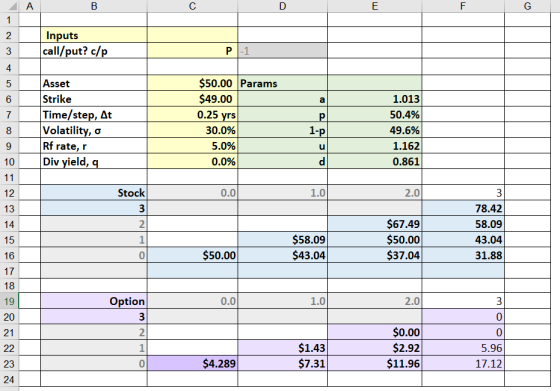Select stock tree cell 31.88
Viewport: 560px width, 391px height.
tap(463, 255)
